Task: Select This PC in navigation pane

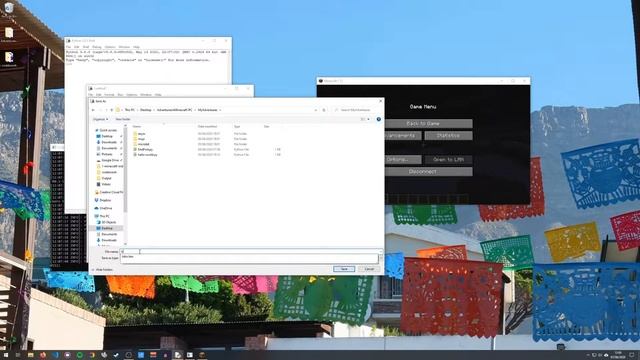Action: (104, 216)
